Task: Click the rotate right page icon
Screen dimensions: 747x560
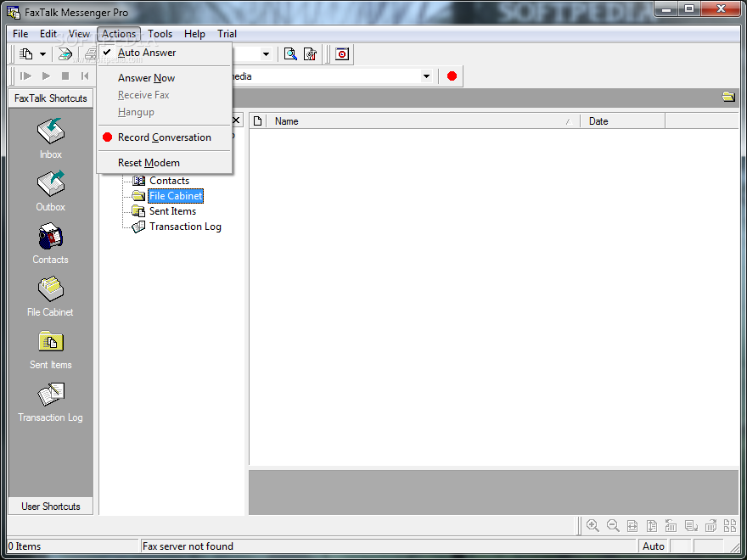Action: (x=710, y=526)
